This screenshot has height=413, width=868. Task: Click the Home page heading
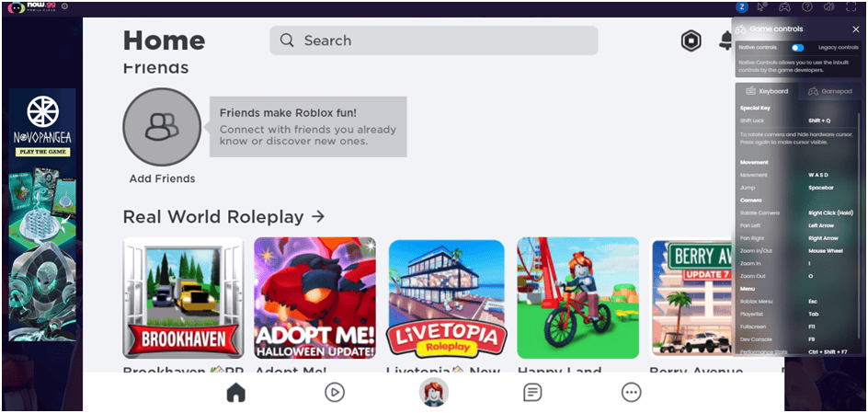point(164,40)
